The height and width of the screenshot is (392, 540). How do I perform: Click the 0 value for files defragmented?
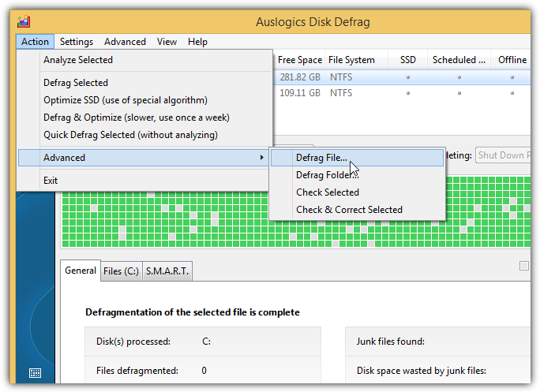click(204, 371)
